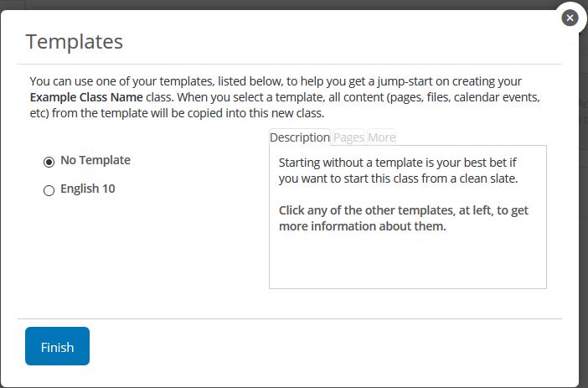Switch to the Description tab

click(x=300, y=137)
